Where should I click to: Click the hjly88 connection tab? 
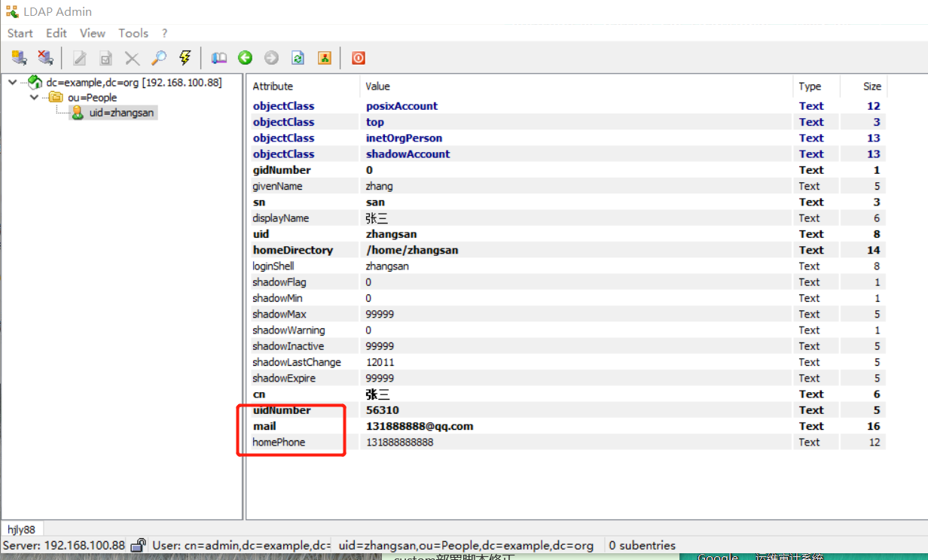coord(22,529)
